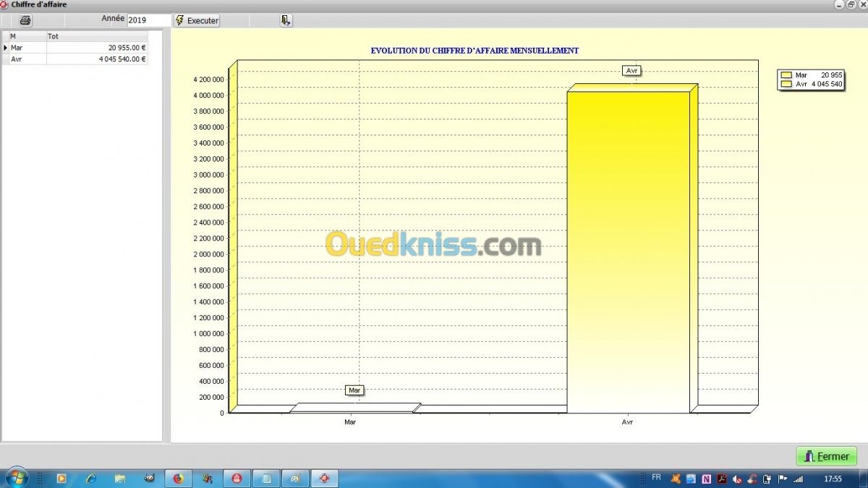Switch to Firefox on the taskbar
The width and height of the screenshot is (868, 488).
pyautogui.click(x=178, y=478)
